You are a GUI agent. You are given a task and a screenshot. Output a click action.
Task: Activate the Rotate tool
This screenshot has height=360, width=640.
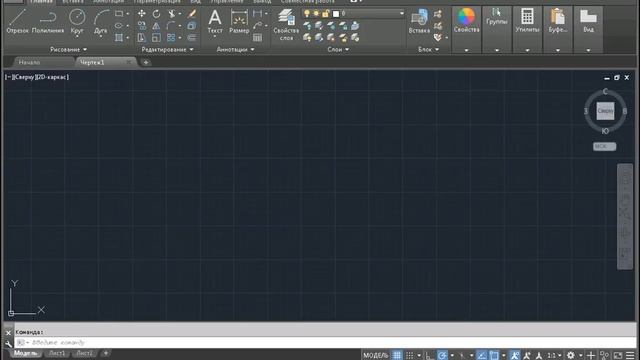coord(156,14)
